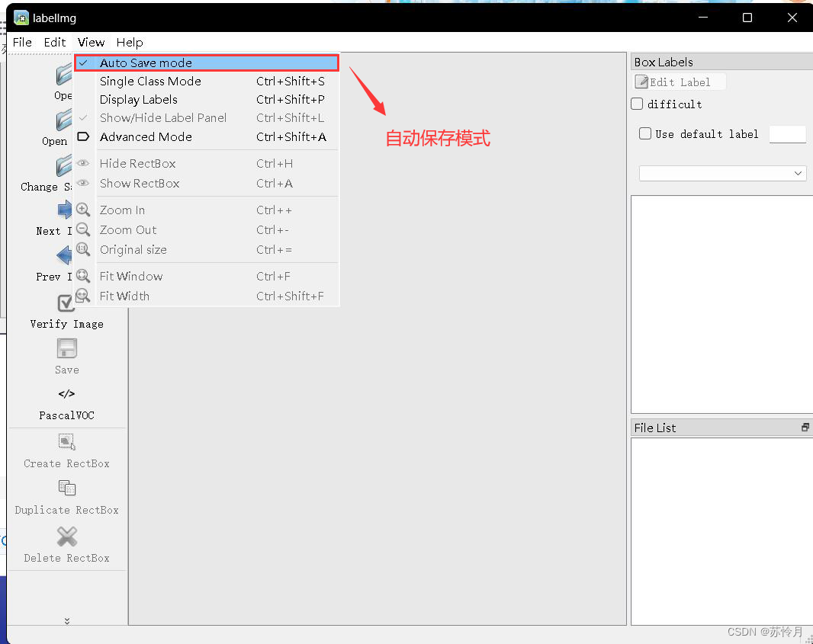
Task: Choose Display Labels menu entry
Action: coord(207,100)
